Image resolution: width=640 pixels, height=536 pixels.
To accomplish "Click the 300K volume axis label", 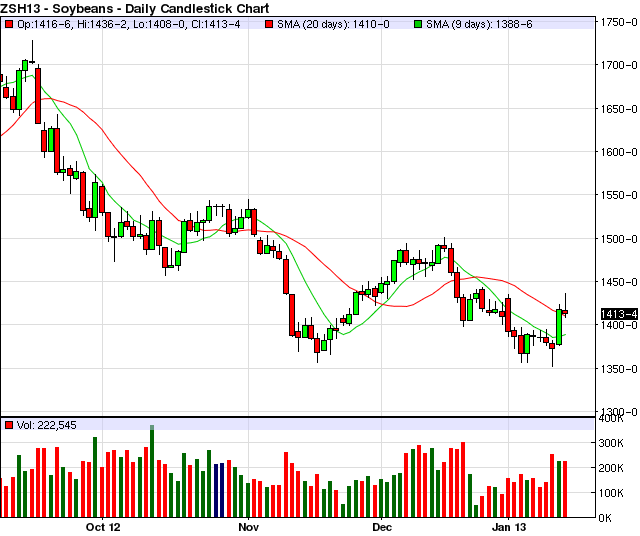I will click(x=611, y=443).
